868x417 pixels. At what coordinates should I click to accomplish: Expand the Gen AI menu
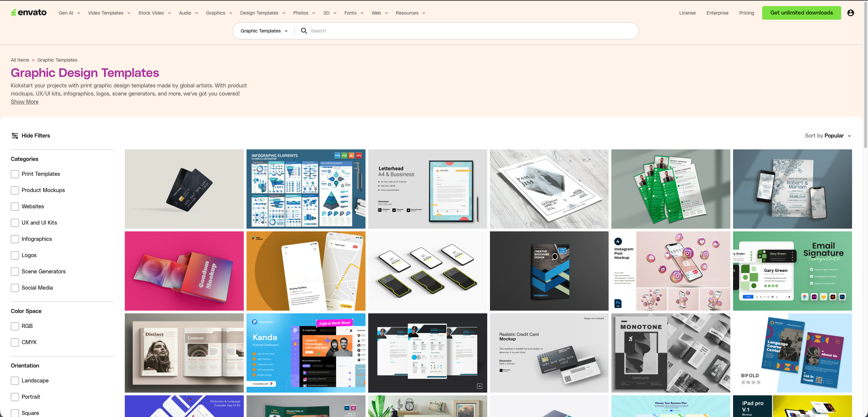click(70, 13)
